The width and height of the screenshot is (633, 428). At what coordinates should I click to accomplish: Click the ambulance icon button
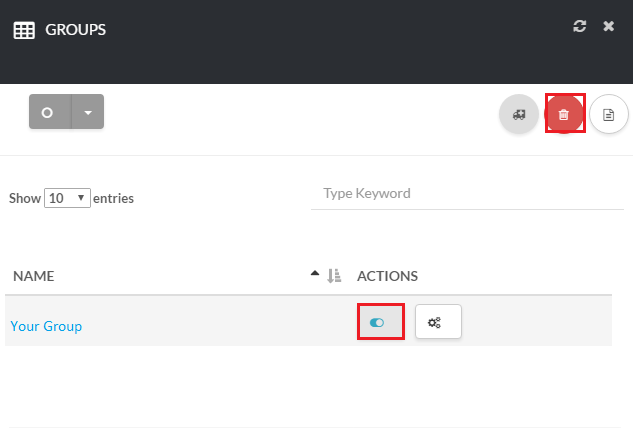coord(518,115)
